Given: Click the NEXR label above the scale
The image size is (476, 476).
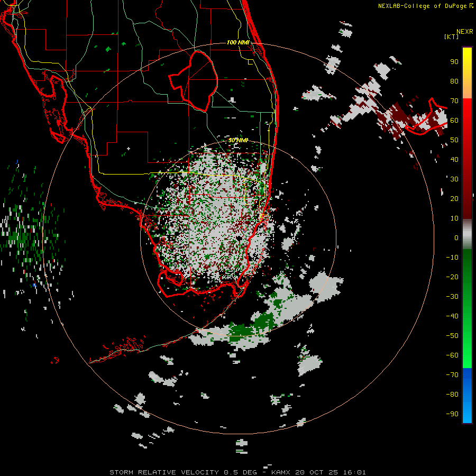Looking at the screenshot, I should click(x=465, y=32).
